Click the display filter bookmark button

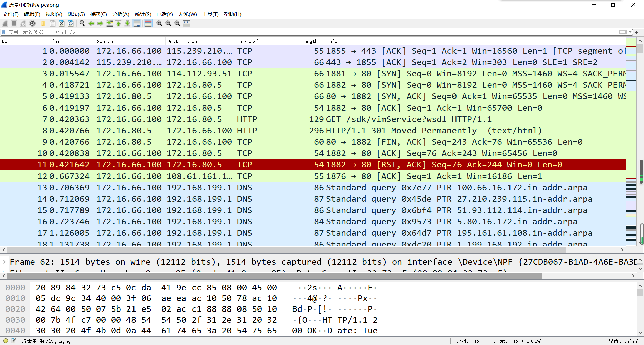[x=4, y=32]
